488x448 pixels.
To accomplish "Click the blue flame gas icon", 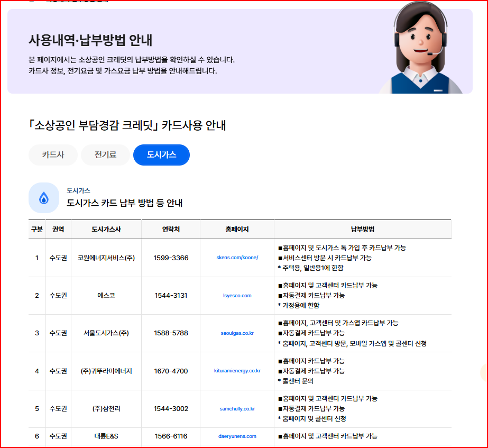I will 44,198.
